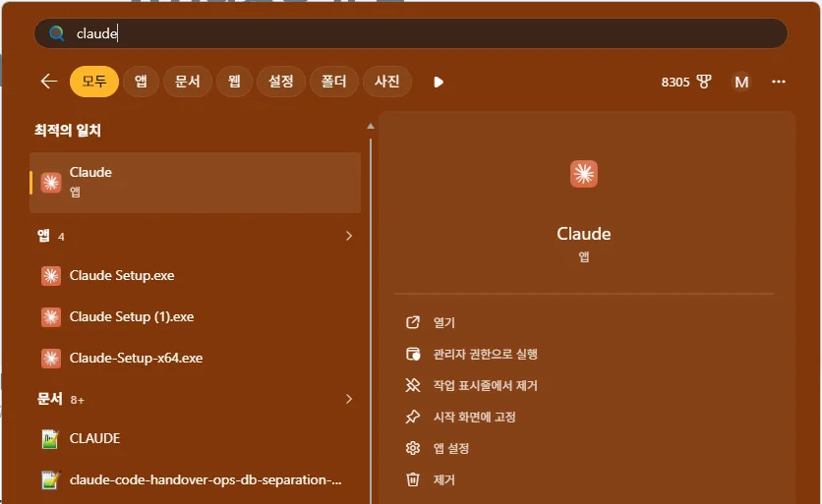Click the search magnifier icon
The width and height of the screenshot is (822, 504).
[57, 33]
